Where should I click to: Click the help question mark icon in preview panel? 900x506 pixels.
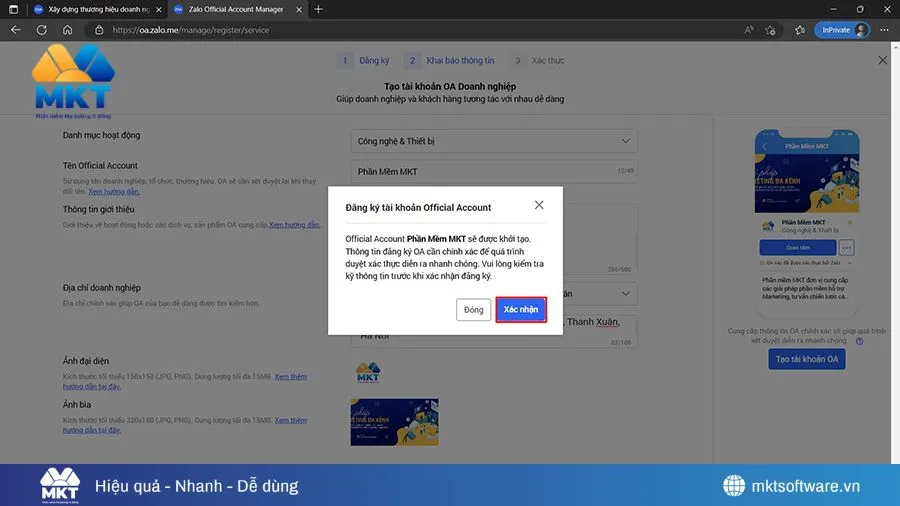click(x=859, y=341)
